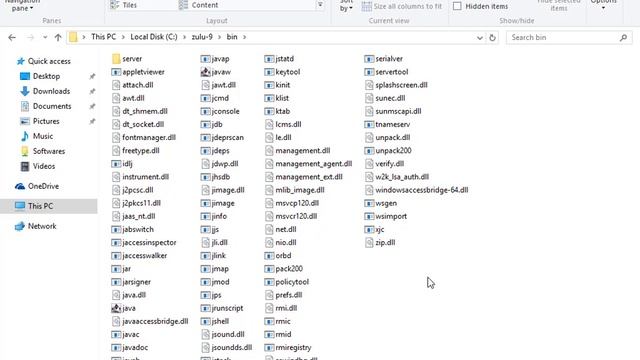Expand the address bar history dropdown
640x360 pixels.
point(480,38)
